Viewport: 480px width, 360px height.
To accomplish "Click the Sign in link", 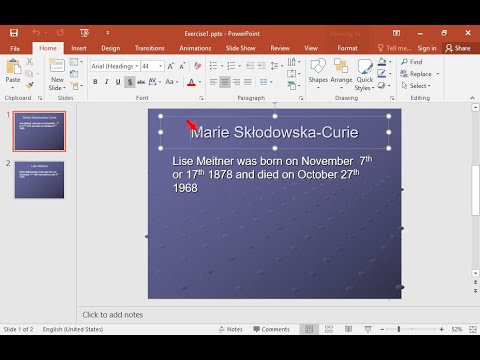I will click(427, 48).
